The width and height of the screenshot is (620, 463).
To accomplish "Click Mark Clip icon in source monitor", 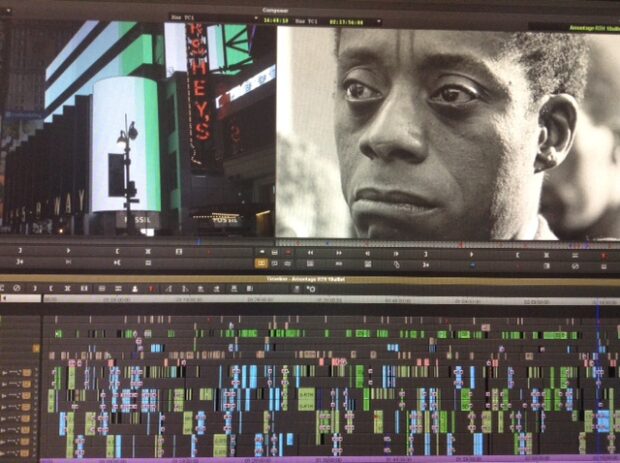I will pos(148,251).
